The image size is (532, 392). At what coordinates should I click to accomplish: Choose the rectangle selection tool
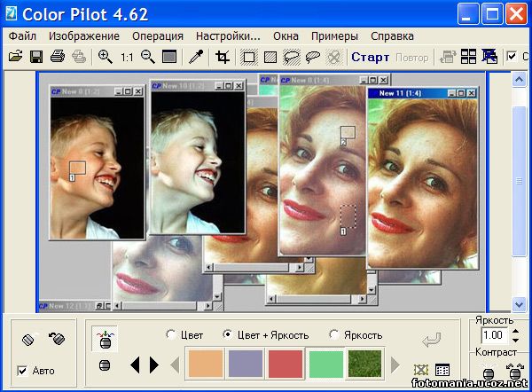coord(248,57)
